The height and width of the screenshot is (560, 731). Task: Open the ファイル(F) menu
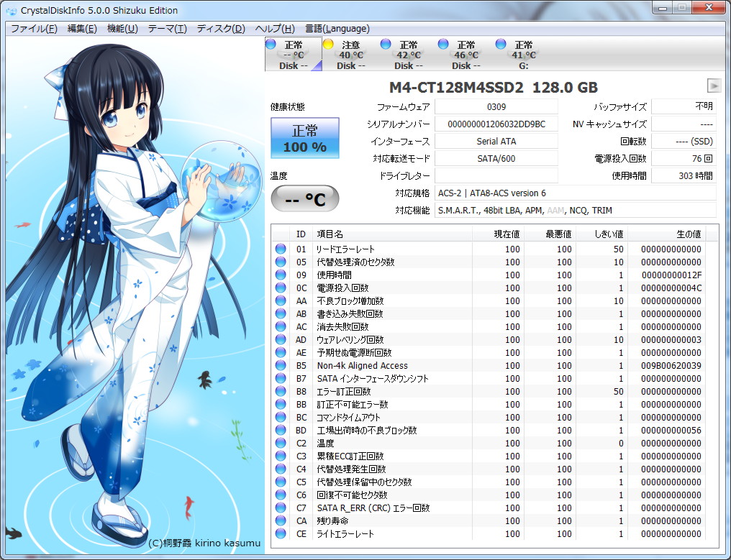click(34, 29)
